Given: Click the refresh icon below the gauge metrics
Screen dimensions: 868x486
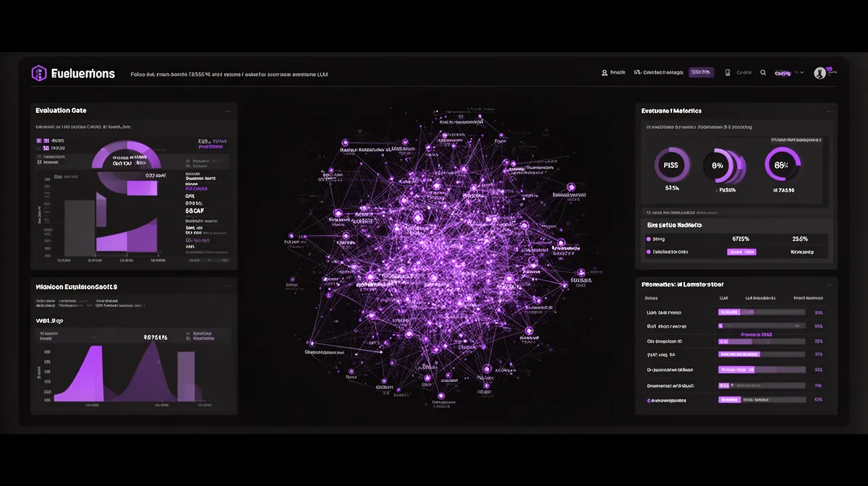Looking at the screenshot, I should point(648,213).
